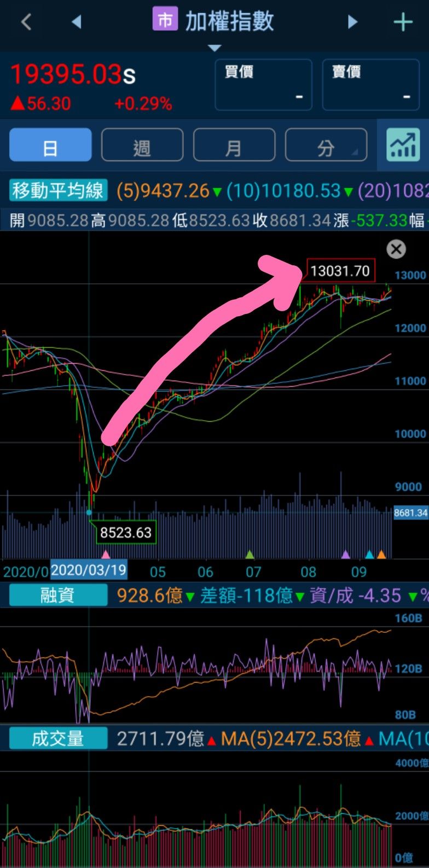
Task: Tap the 買價 bid price box
Action: 263,85
